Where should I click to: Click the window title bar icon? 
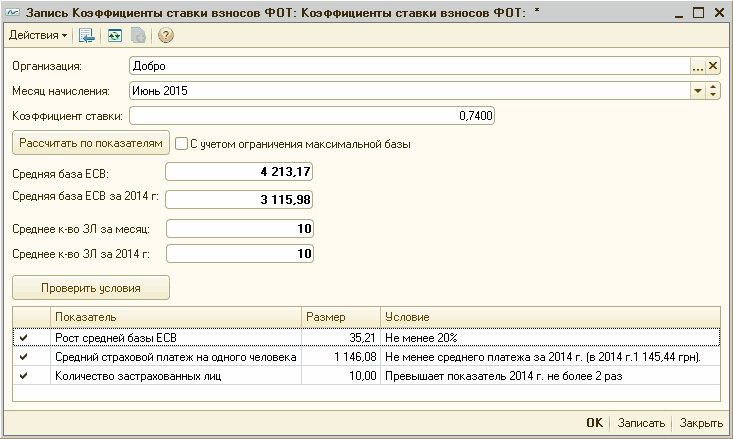tap(12, 11)
